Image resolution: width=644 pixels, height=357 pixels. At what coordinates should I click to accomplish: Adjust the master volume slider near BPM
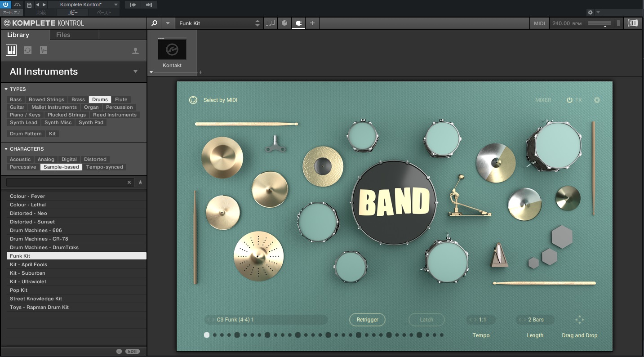pyautogui.click(x=600, y=23)
